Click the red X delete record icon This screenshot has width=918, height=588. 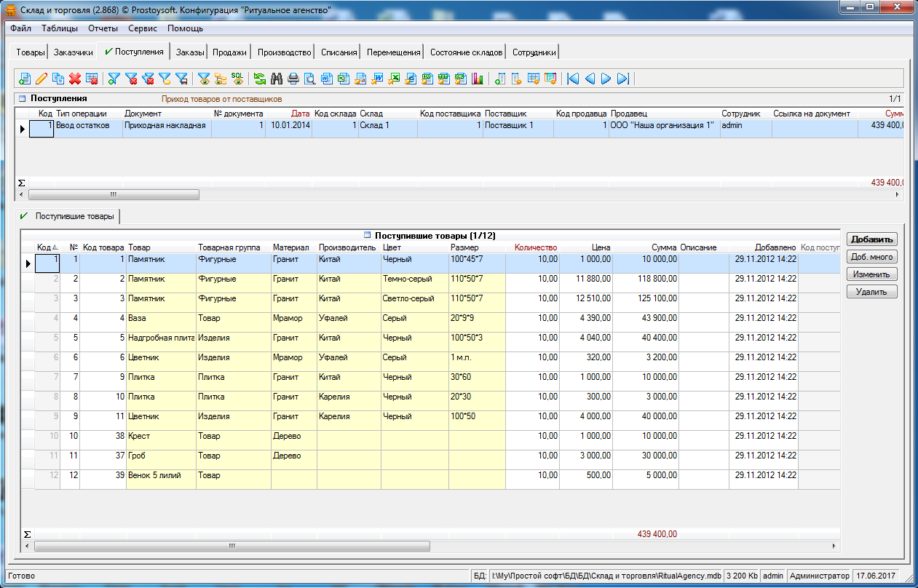pos(75,79)
